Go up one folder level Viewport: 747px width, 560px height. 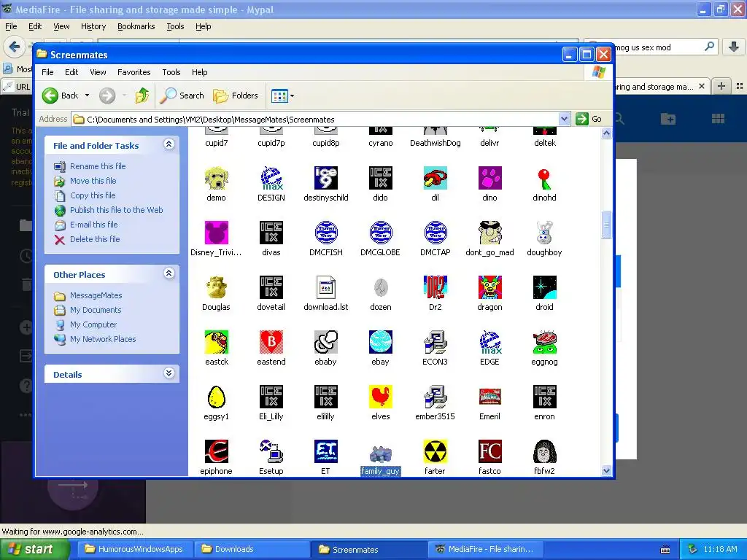pos(142,96)
